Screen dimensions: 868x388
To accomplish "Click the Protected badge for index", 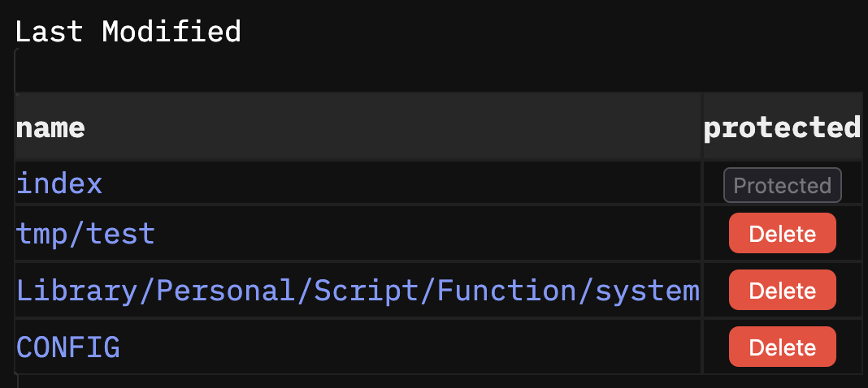I will tap(782, 185).
